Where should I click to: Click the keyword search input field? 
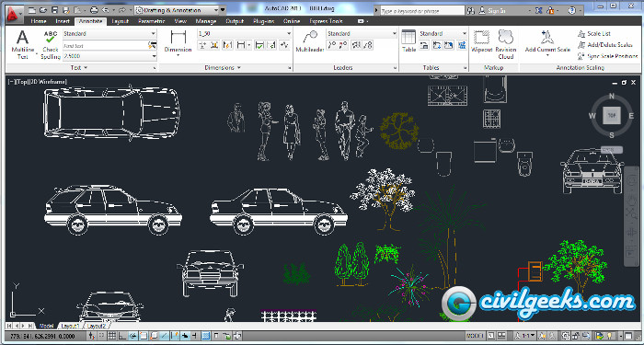[x=422, y=11]
